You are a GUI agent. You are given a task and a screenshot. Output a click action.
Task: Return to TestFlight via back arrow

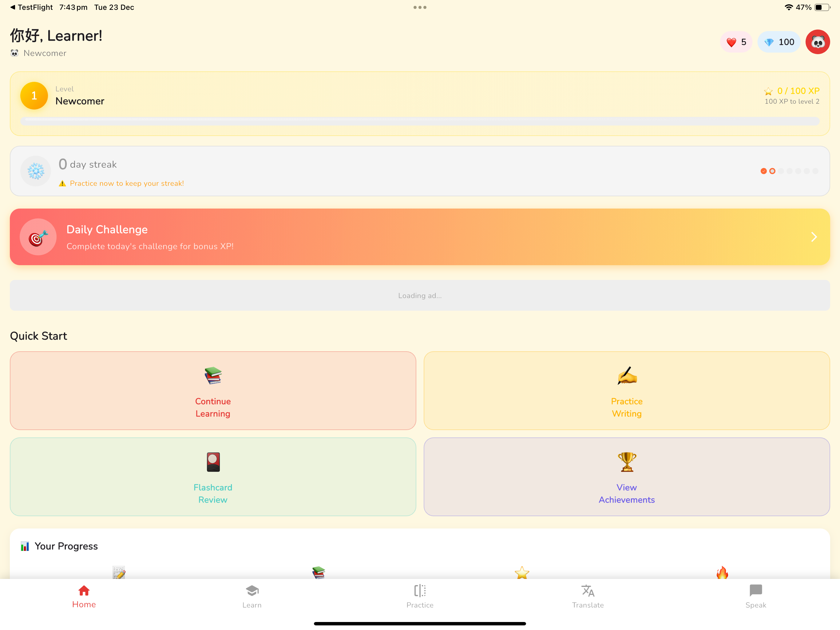point(32,7)
